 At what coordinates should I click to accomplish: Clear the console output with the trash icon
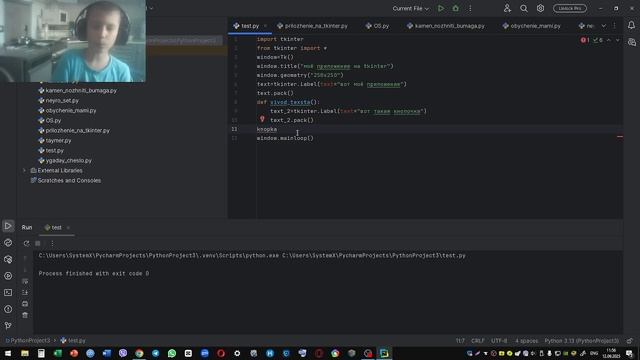[x=25, y=315]
